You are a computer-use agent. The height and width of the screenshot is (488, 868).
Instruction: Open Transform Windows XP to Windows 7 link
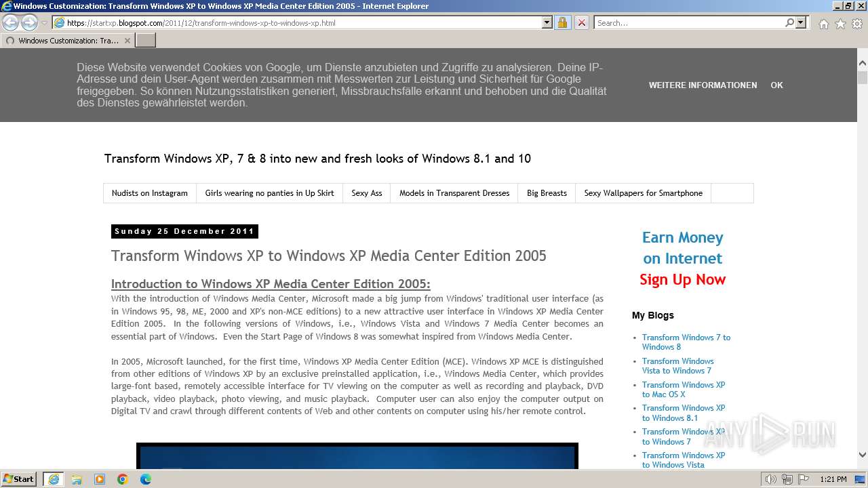click(x=684, y=436)
